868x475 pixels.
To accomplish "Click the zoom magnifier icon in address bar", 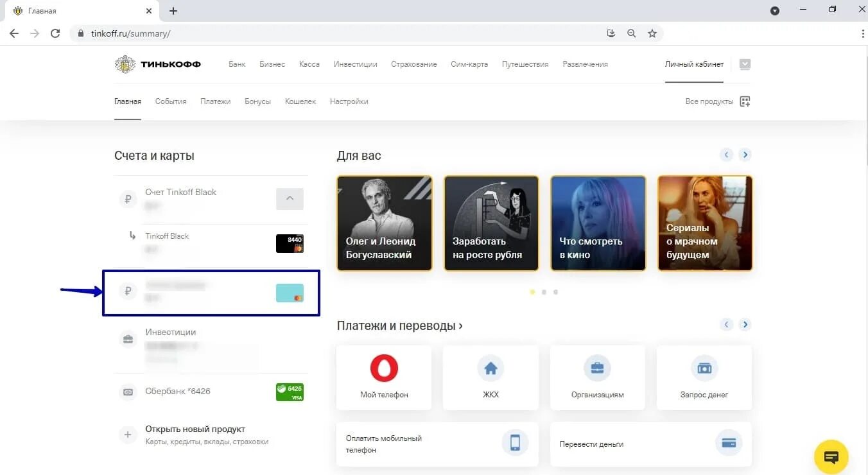I will coord(632,33).
